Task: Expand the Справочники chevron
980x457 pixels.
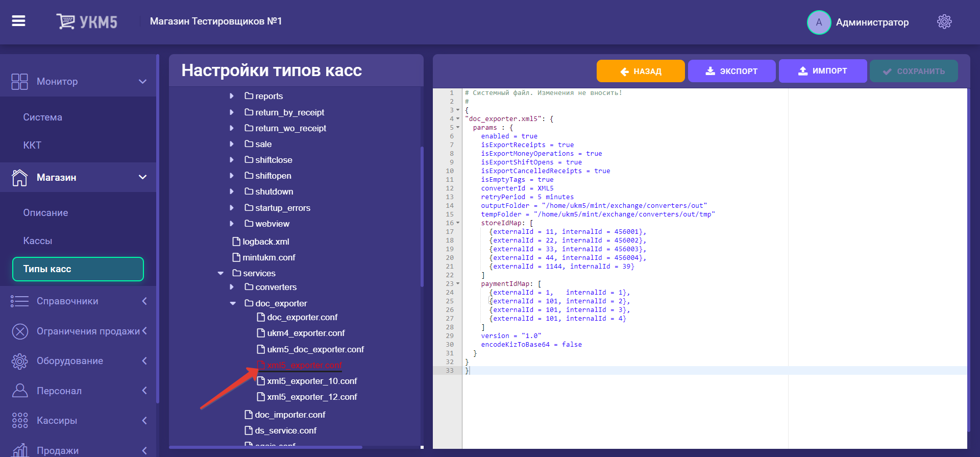Action: [144, 301]
